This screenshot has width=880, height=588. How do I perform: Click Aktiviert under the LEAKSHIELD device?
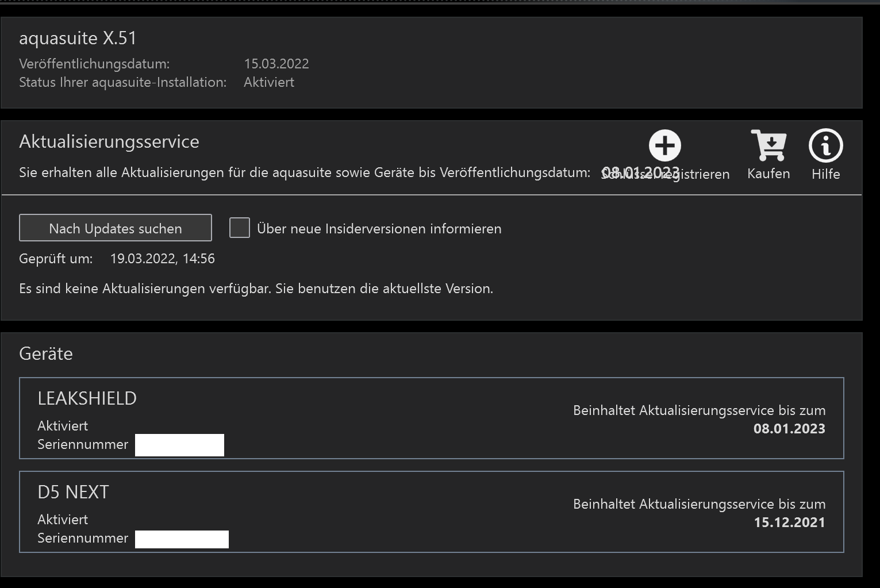click(63, 426)
